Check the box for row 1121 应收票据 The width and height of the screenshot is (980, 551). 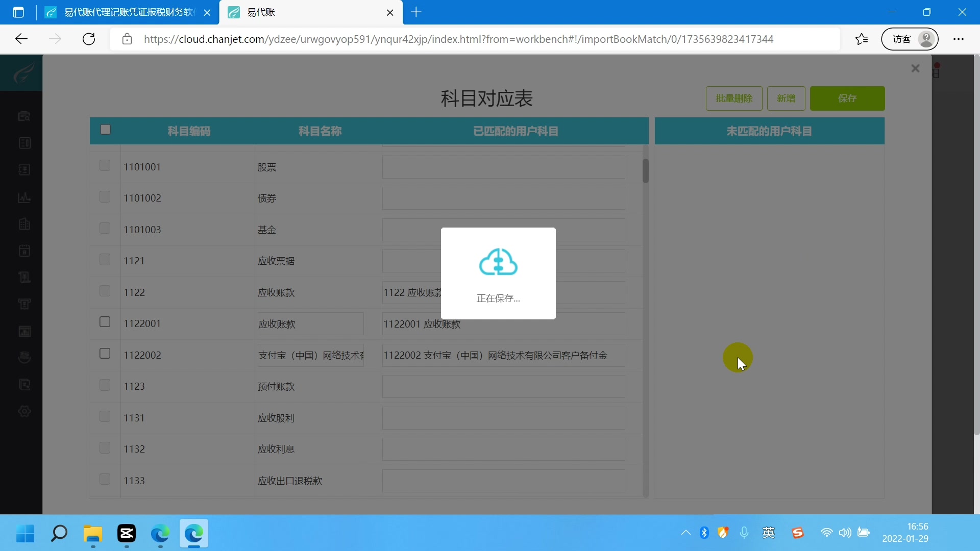pos(105,260)
